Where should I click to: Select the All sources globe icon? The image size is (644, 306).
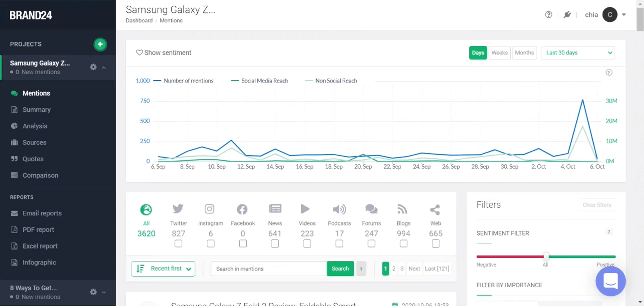(146, 210)
